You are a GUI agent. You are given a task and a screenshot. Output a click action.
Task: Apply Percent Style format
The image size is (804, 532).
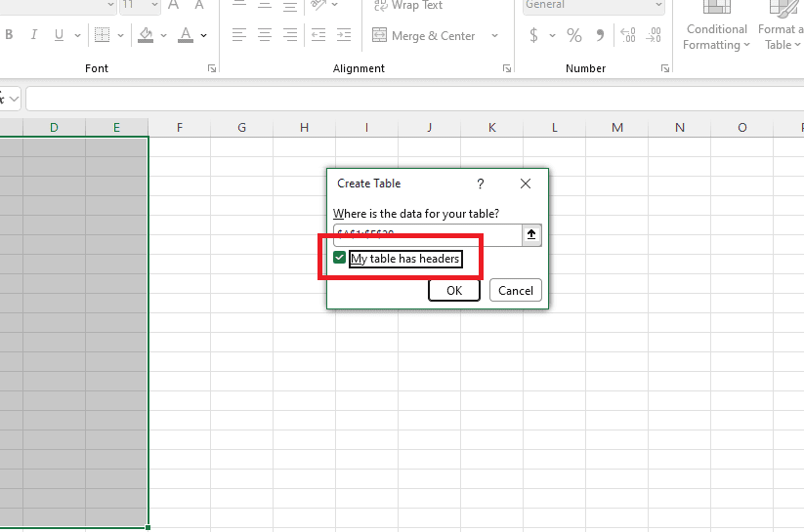pos(574,35)
